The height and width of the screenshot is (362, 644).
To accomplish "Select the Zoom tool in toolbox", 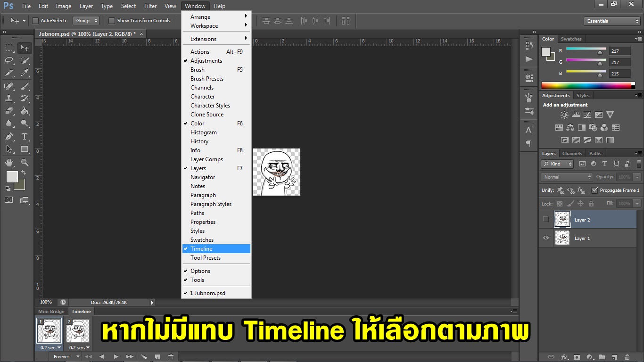I will pos(25,163).
